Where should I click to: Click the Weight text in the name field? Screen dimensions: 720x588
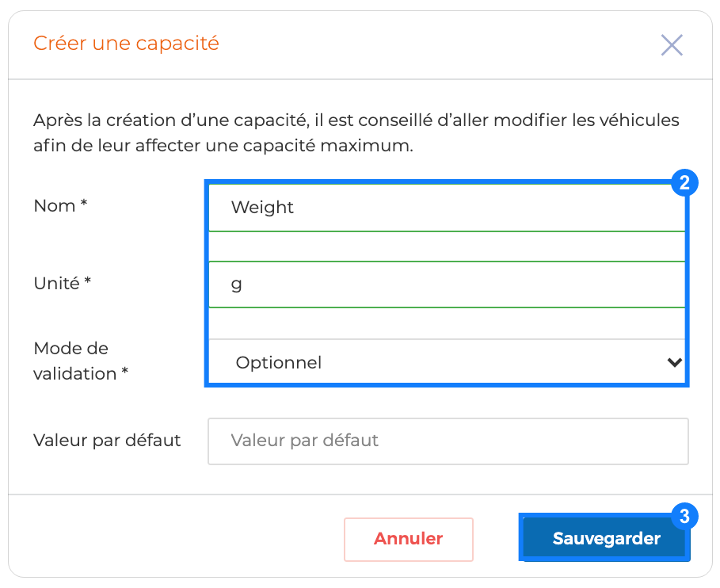tap(262, 208)
